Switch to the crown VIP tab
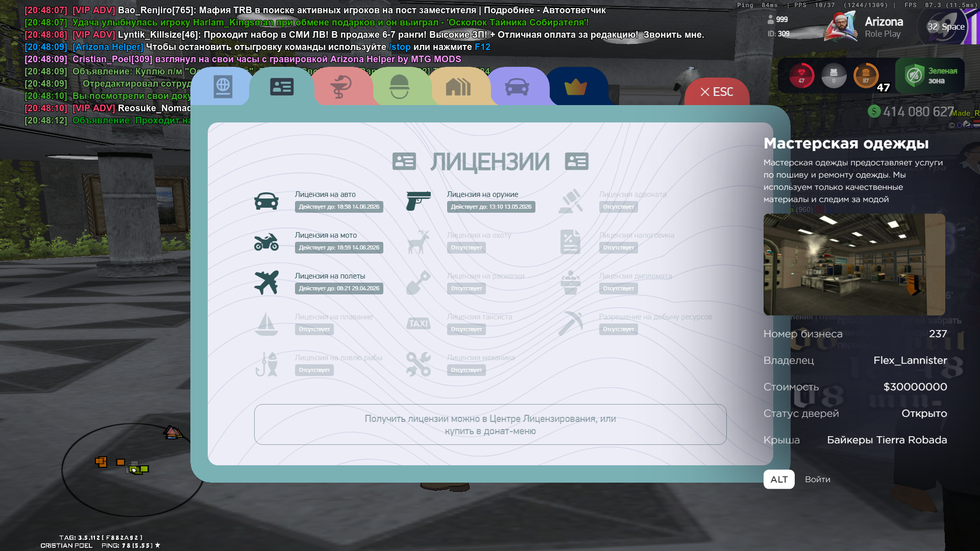This screenshot has width=980, height=551. pos(576,87)
